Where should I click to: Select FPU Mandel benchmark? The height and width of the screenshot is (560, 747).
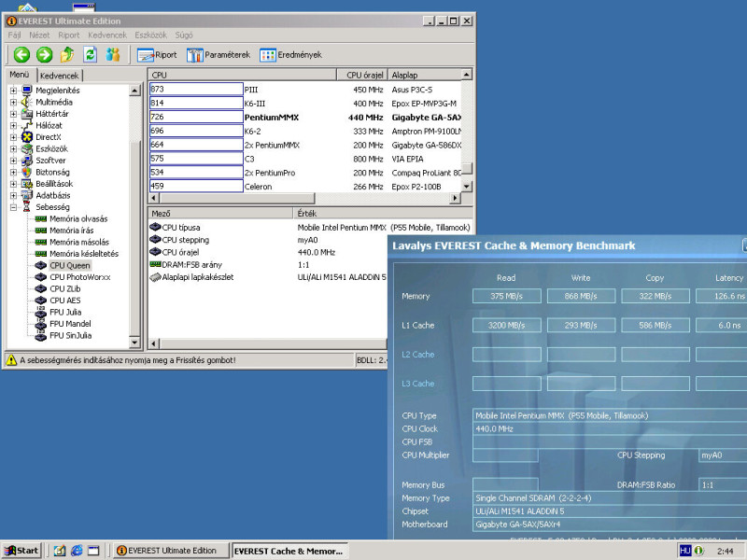70,324
